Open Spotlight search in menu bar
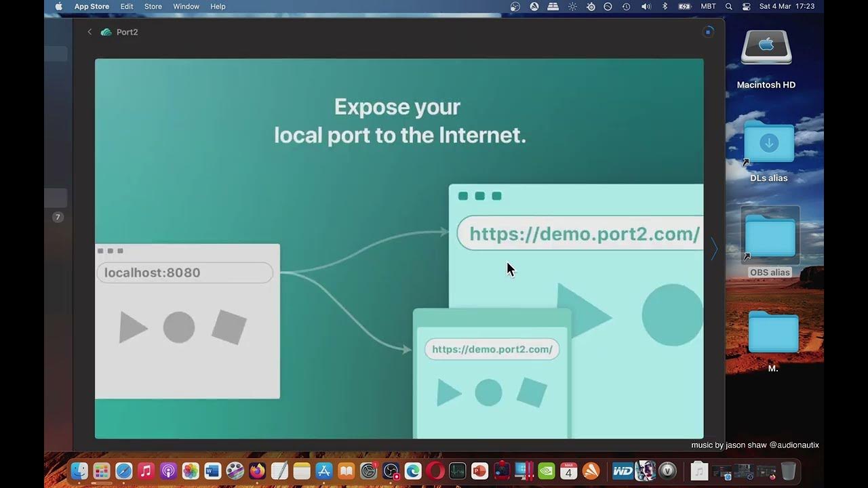868x488 pixels. click(x=729, y=6)
